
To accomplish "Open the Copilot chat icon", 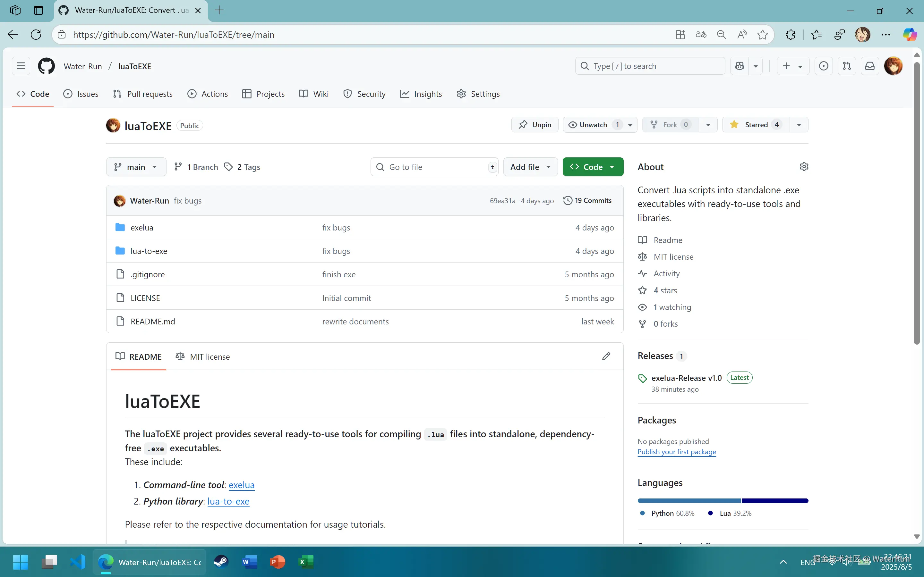I will [x=740, y=66].
